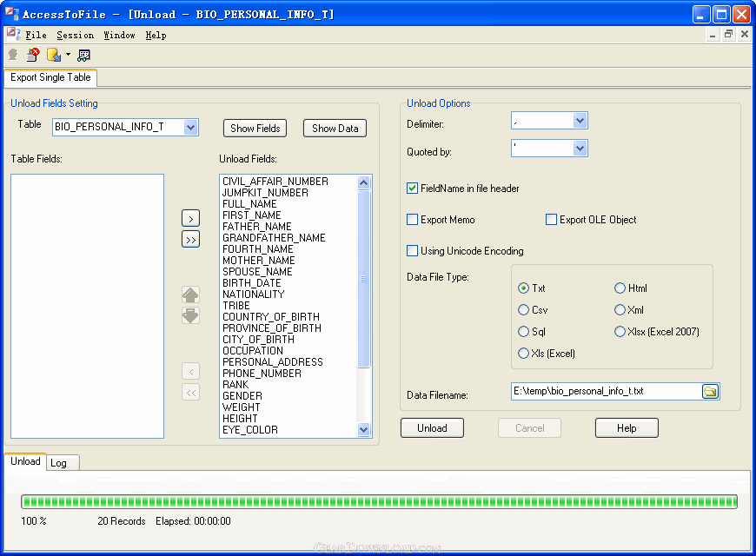Click the move all fields right button
This screenshot has height=556, width=756.
coord(191,240)
